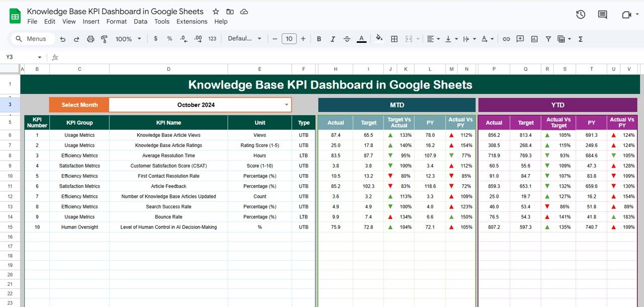Open the fill color picker
644x307 pixels.
[379, 39]
